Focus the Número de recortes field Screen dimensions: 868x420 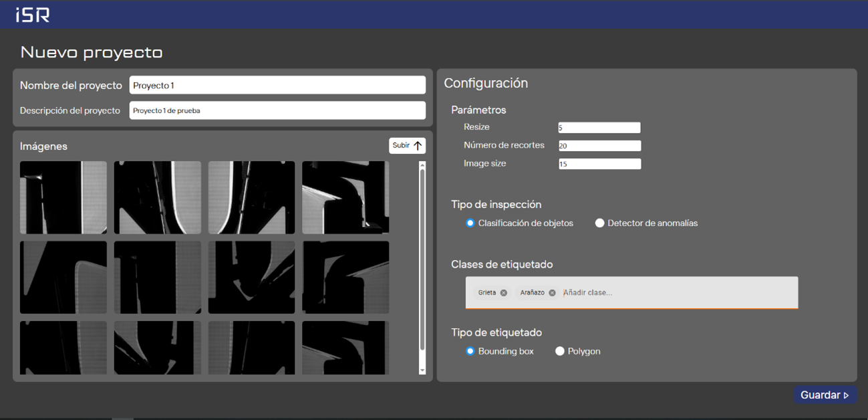coord(599,146)
